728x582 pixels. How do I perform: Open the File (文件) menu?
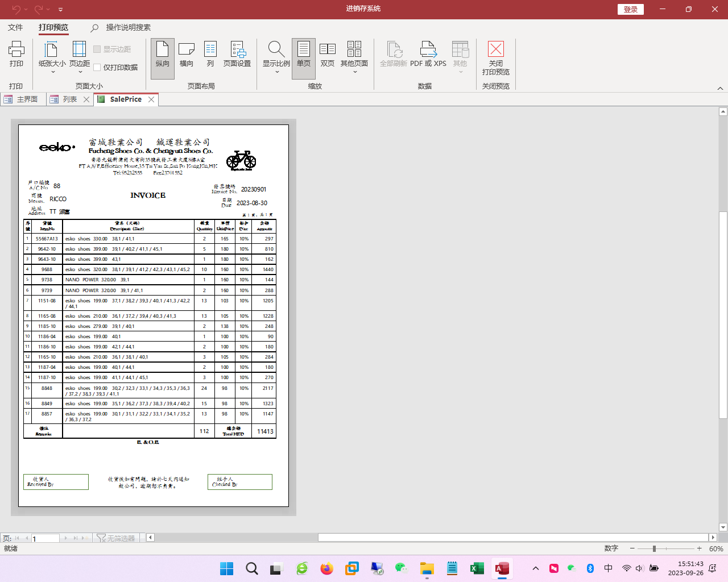15,27
